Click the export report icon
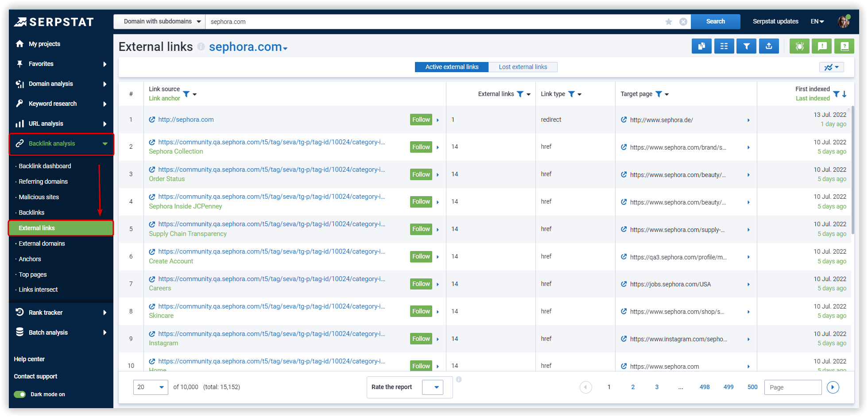868x417 pixels. 769,46
